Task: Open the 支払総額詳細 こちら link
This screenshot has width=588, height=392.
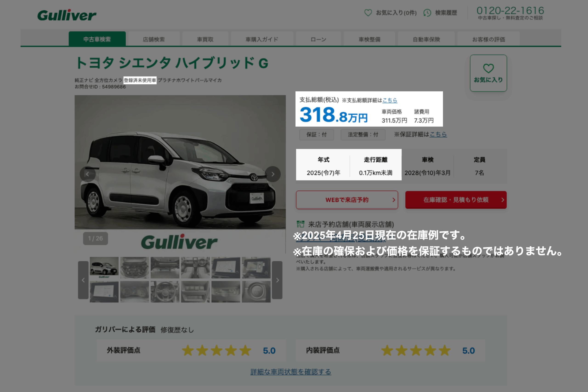Action: [x=390, y=100]
